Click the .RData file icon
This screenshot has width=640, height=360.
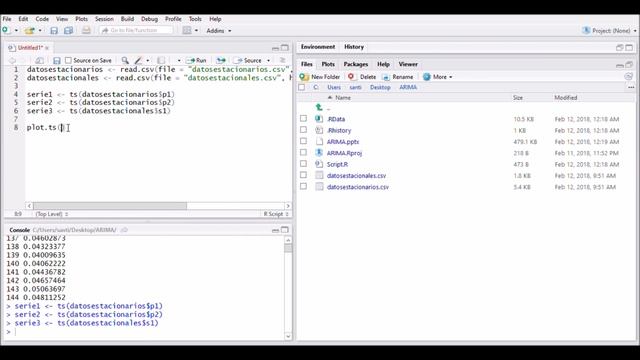[x=319, y=119]
